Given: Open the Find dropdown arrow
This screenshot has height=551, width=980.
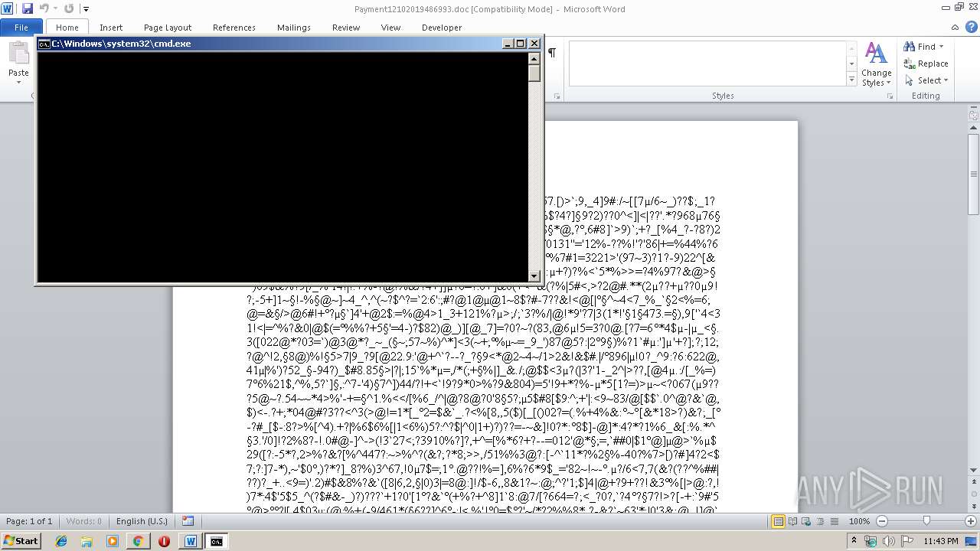Looking at the screenshot, I should pyautogui.click(x=942, y=47).
